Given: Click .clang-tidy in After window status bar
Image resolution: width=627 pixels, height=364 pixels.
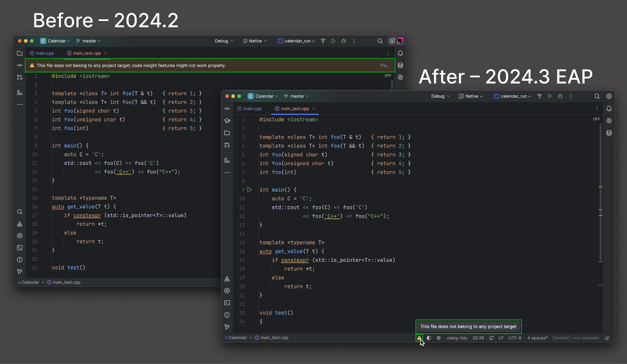Looking at the screenshot, I should (457, 338).
